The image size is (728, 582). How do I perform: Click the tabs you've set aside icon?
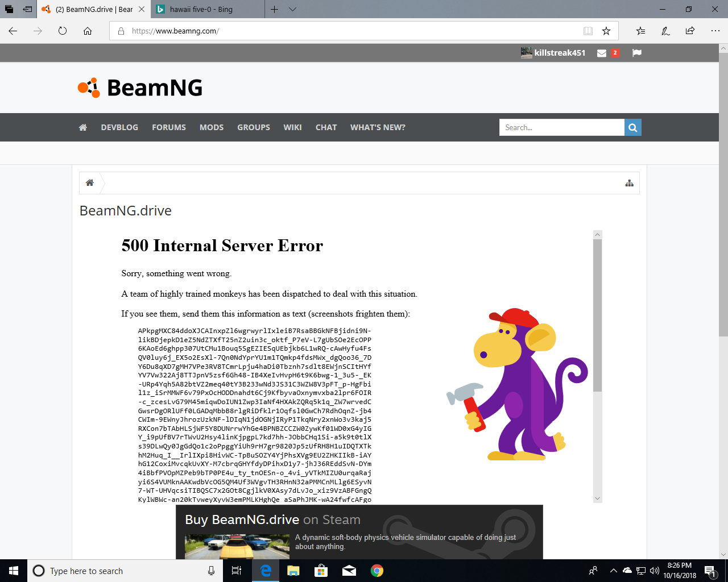tap(9, 9)
